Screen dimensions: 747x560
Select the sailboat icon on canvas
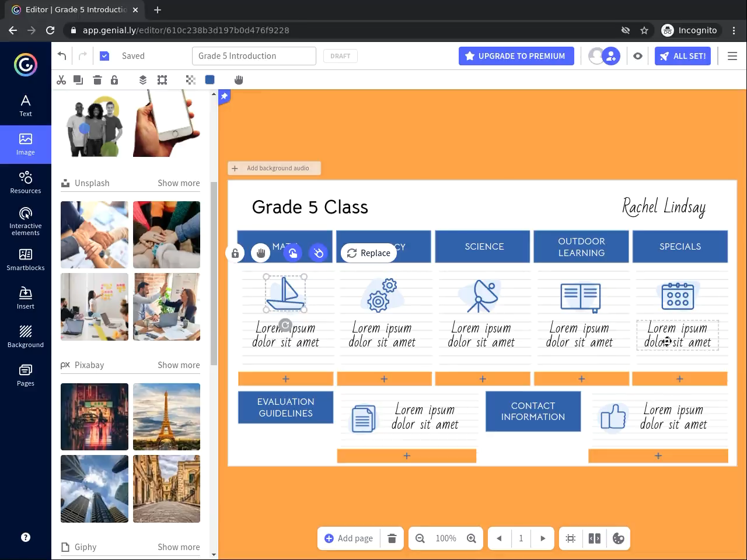click(285, 293)
